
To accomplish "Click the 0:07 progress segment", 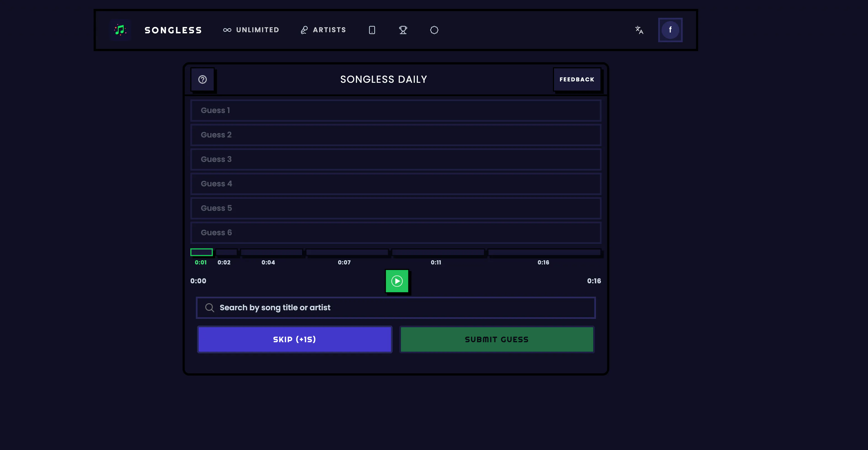I will coord(347,252).
